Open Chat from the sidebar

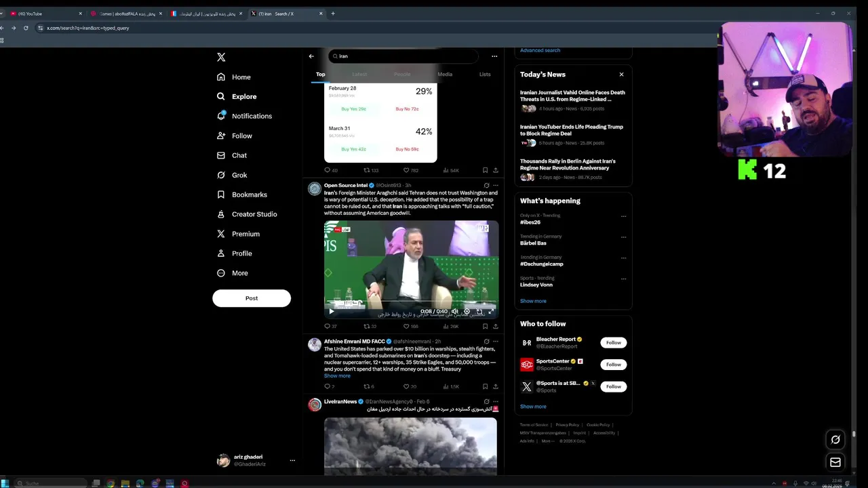(x=231, y=155)
